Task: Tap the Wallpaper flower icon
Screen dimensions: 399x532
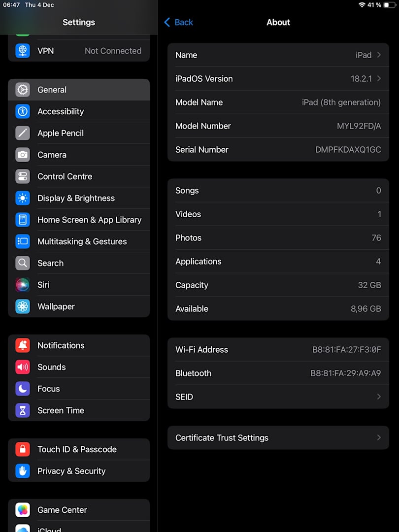Action: click(23, 306)
